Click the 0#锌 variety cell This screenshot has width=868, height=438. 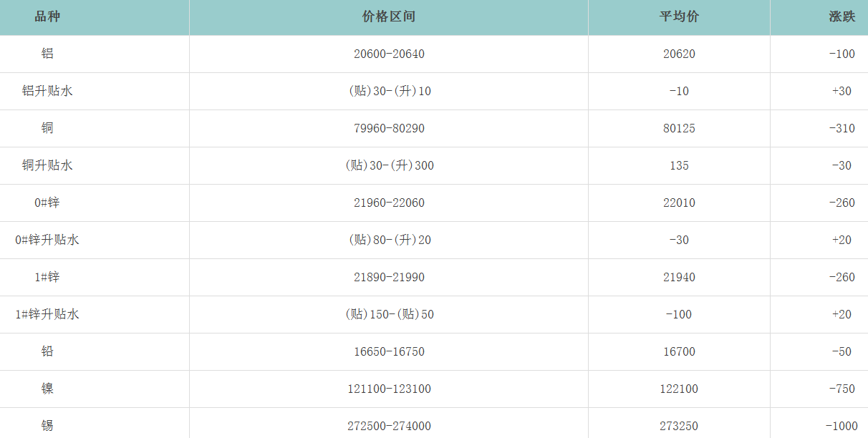47,203
